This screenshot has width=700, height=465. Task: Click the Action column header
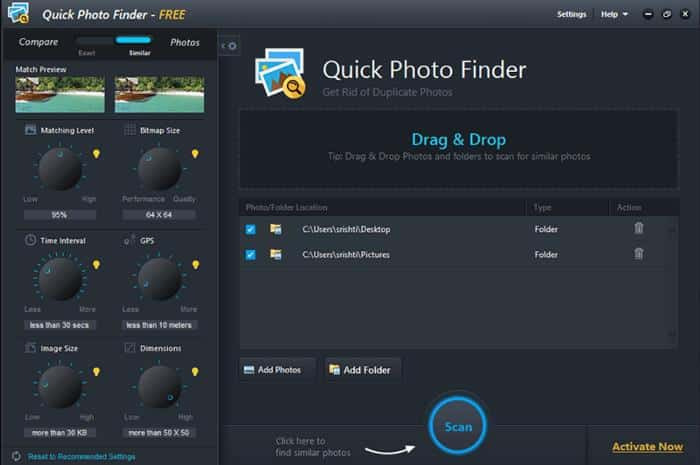pyautogui.click(x=629, y=208)
